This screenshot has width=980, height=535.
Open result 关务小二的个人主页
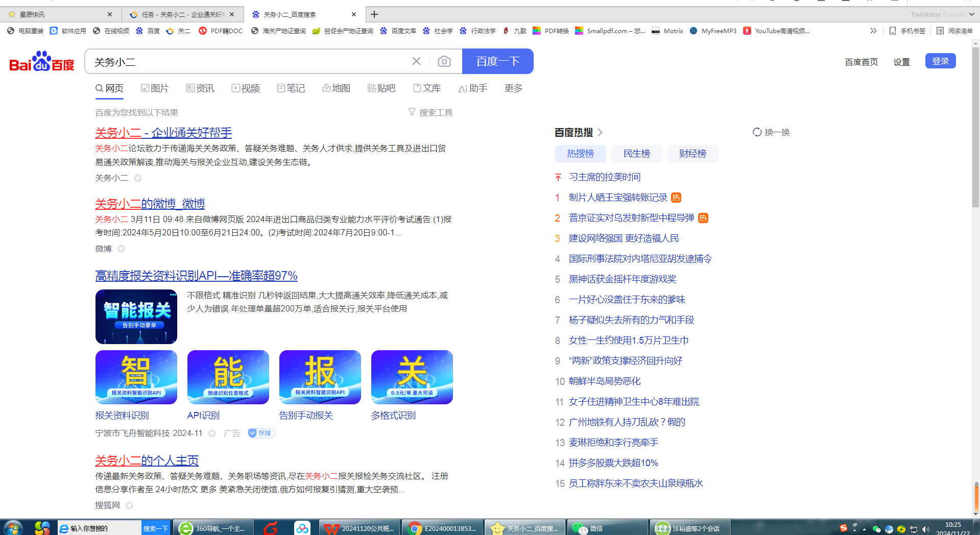147,460
